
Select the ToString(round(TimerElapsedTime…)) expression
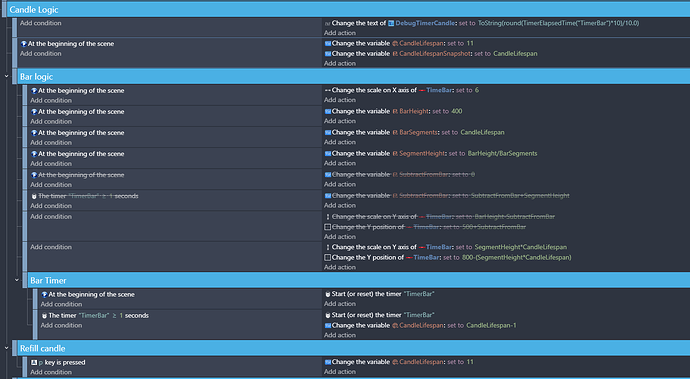[558, 23]
